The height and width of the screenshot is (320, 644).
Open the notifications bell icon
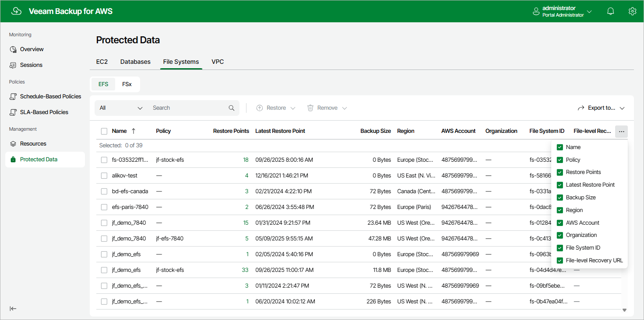(611, 11)
